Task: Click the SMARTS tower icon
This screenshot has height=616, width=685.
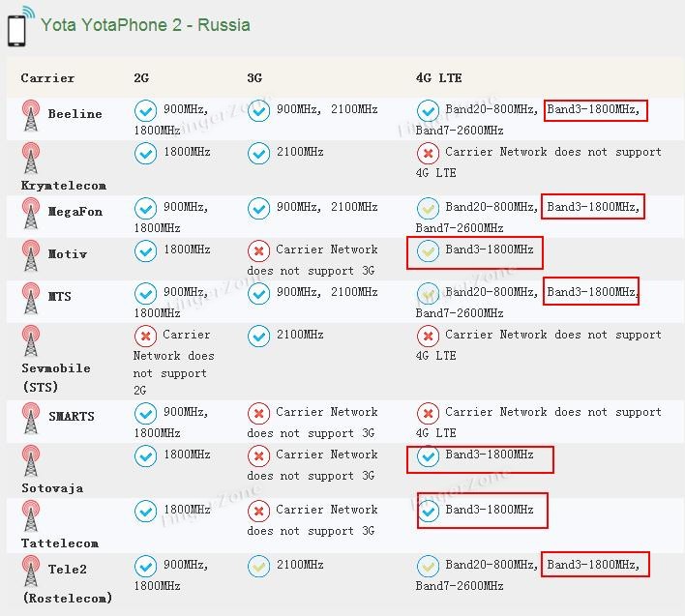Action: (x=31, y=418)
